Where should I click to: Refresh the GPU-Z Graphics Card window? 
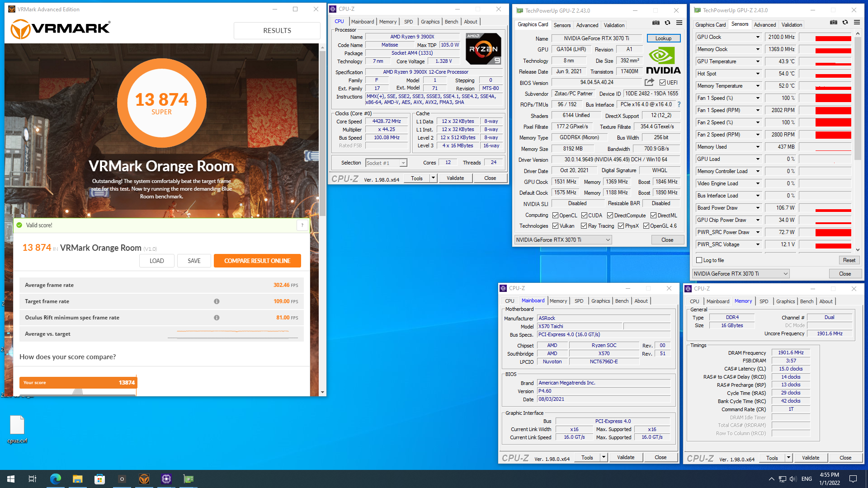tap(667, 23)
